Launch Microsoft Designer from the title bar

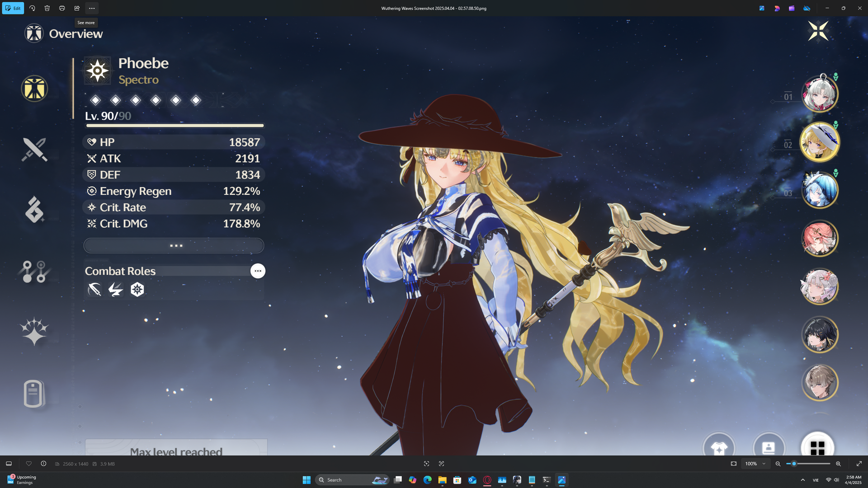tap(777, 8)
